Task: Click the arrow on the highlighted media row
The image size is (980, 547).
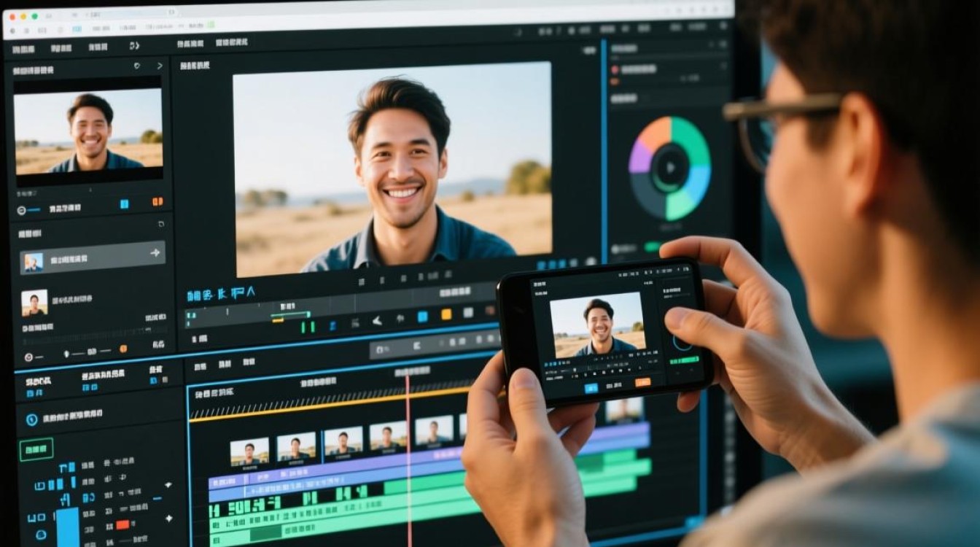Action: coord(155,252)
